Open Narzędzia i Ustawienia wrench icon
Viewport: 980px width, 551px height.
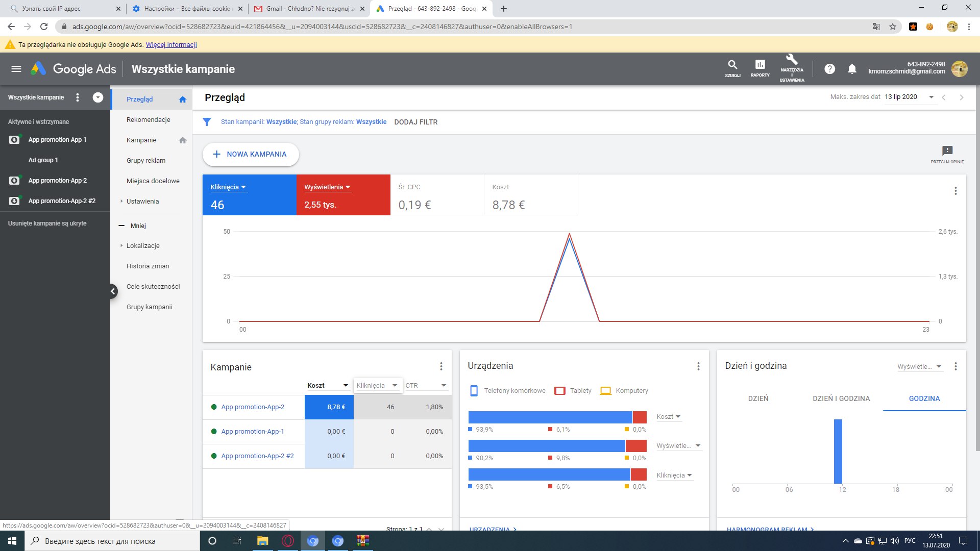tap(792, 68)
